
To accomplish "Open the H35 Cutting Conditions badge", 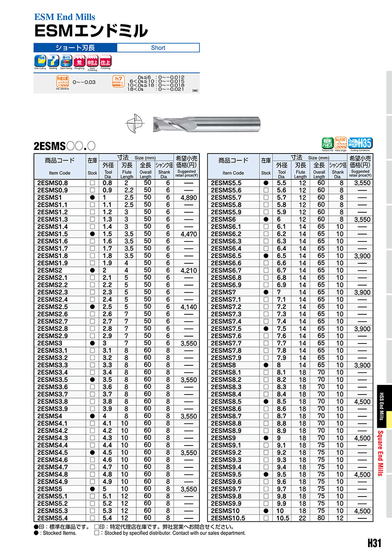I will tap(360, 143).
